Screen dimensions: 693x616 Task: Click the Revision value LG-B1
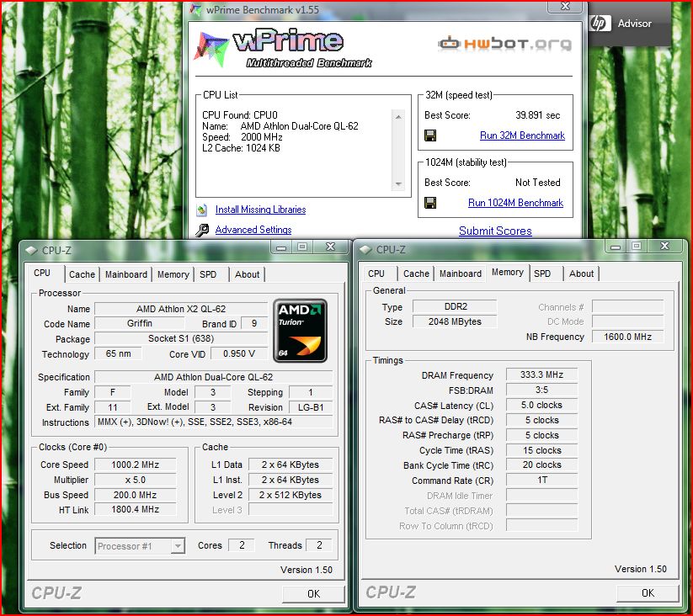pos(311,407)
